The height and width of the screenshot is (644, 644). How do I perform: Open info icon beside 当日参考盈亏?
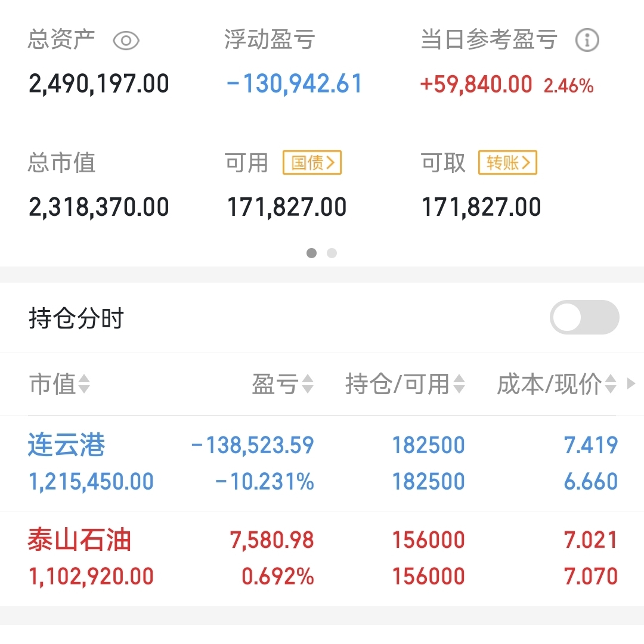pyautogui.click(x=587, y=41)
